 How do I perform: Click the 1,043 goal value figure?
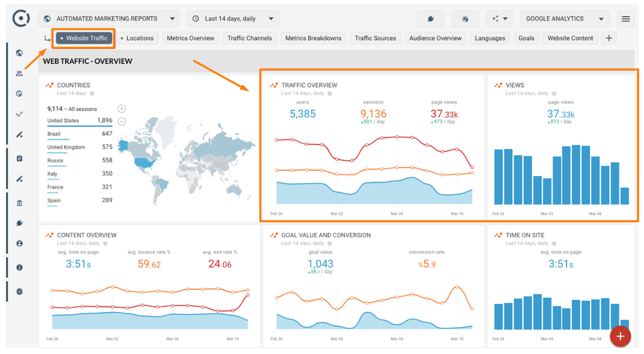(x=320, y=264)
